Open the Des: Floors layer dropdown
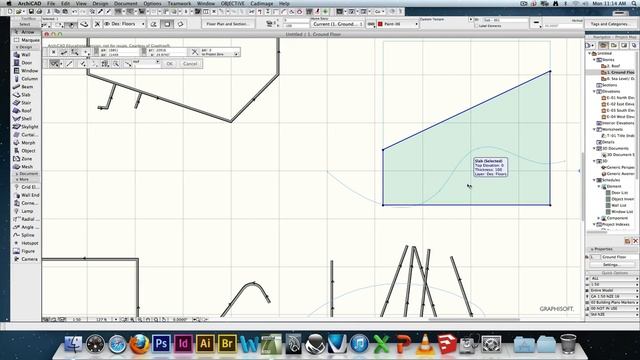Screen dimensions: 640x360 point(125,24)
